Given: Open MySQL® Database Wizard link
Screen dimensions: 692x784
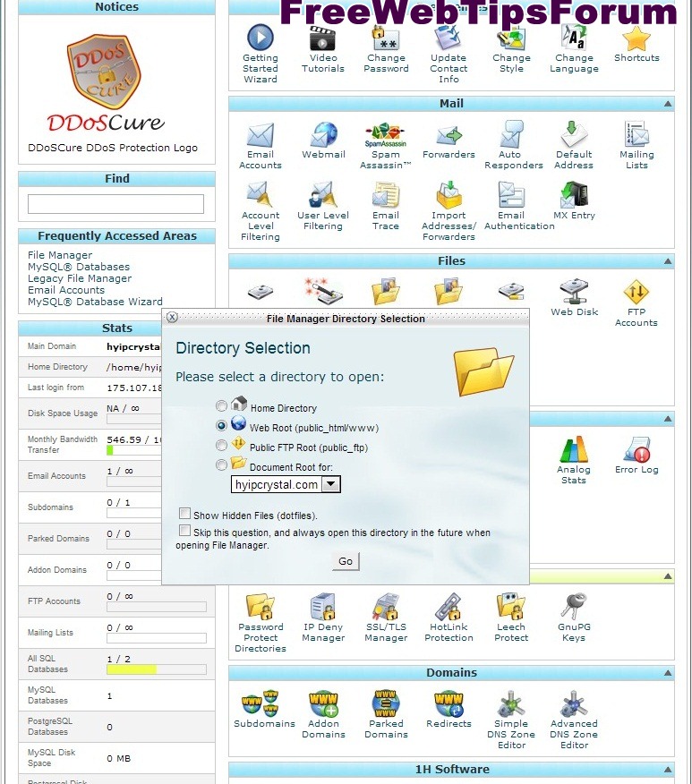Looking at the screenshot, I should coord(95,302).
